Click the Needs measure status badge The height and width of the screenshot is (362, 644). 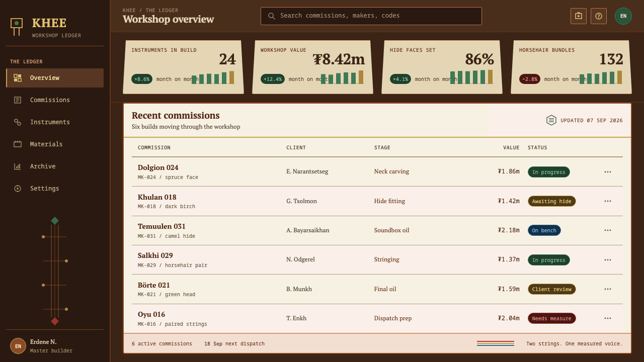coord(552,318)
